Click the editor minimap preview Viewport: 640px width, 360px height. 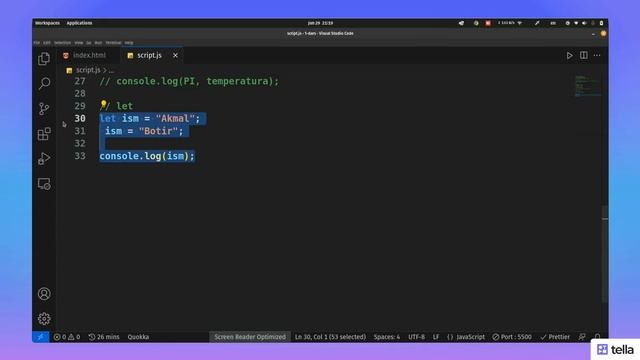[587, 86]
